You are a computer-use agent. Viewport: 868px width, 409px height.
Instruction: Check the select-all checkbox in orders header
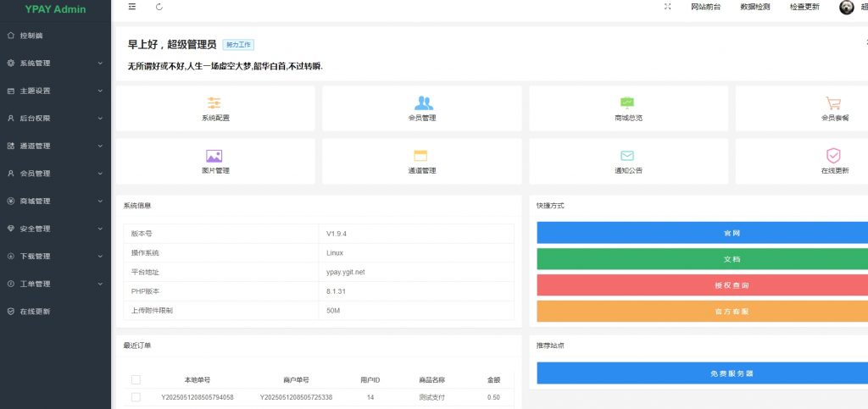(x=136, y=379)
